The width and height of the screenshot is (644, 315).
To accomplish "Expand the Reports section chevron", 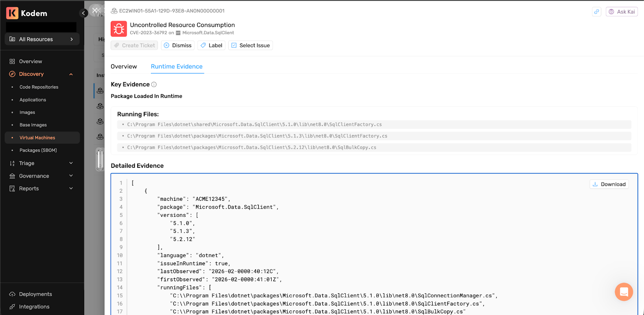I will (x=71, y=188).
